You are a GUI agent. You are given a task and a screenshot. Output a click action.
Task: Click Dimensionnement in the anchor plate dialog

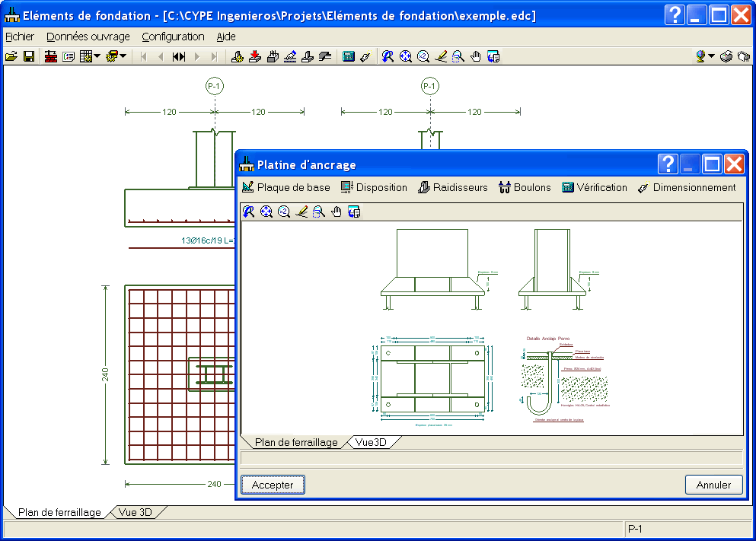[687, 187]
